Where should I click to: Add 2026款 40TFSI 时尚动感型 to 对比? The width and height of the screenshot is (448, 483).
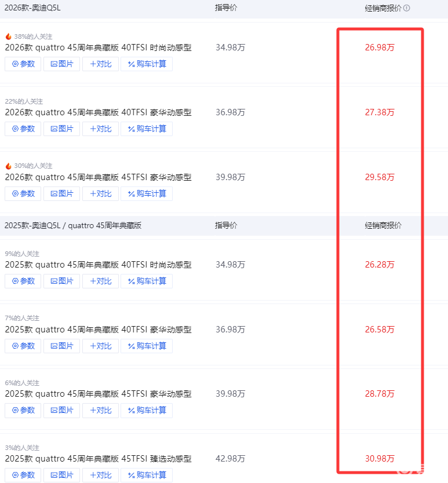pyautogui.click(x=100, y=64)
